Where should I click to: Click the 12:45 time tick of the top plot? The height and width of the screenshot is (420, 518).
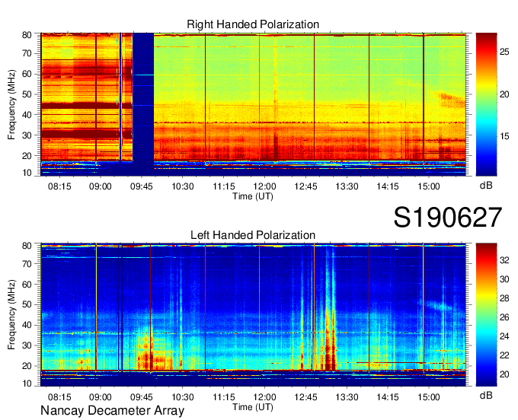(x=305, y=186)
